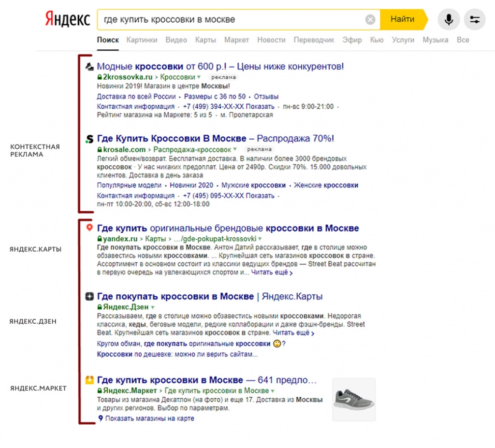Screen dimensions: 495x448
Task: Open the Новости tab
Action: (271, 40)
